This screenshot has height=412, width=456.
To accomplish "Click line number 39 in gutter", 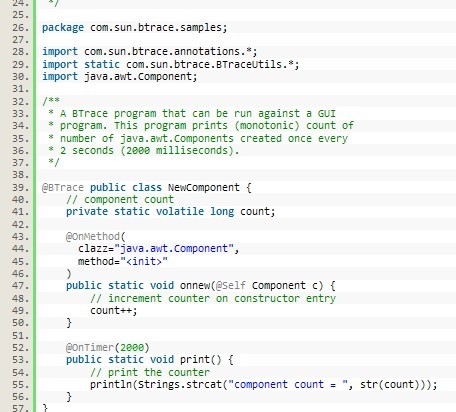I will tap(20, 188).
